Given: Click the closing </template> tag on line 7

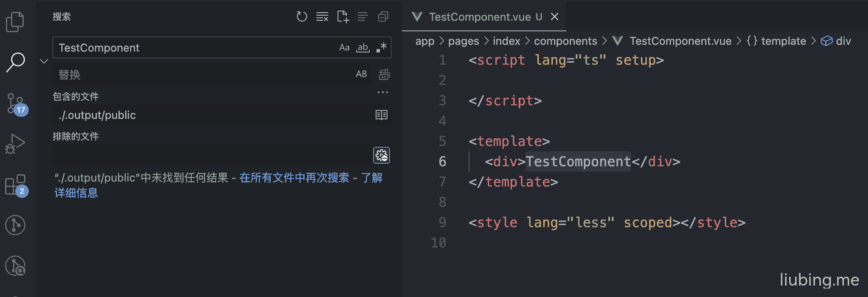Looking at the screenshot, I should click(x=514, y=182).
